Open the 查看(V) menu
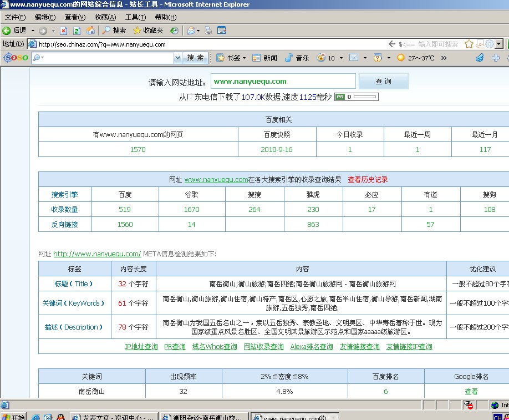This screenshot has height=420, width=509. tap(75, 17)
